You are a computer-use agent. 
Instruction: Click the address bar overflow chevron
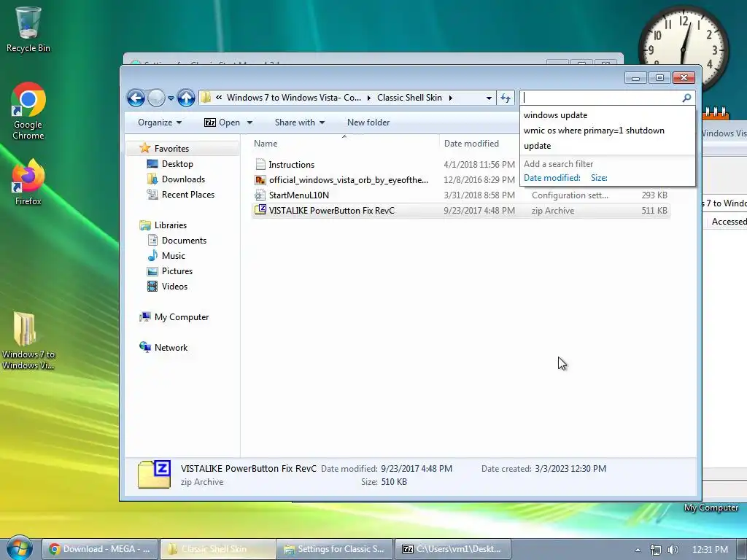click(x=219, y=98)
